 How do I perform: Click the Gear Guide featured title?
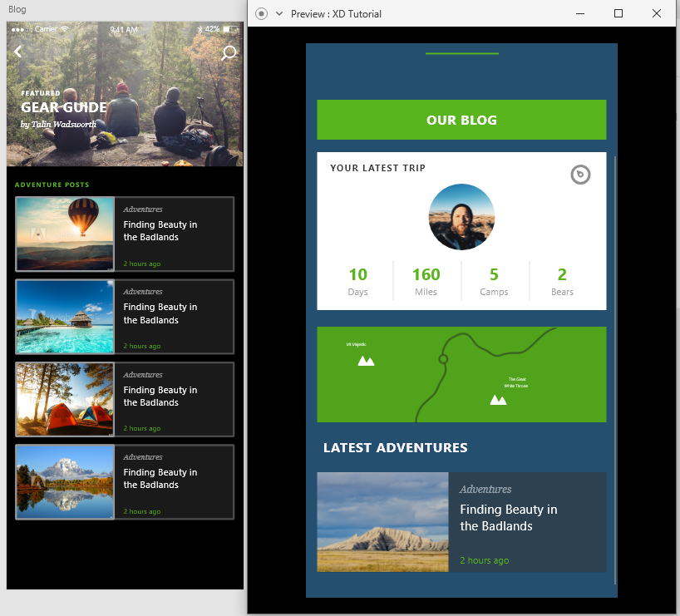64,107
